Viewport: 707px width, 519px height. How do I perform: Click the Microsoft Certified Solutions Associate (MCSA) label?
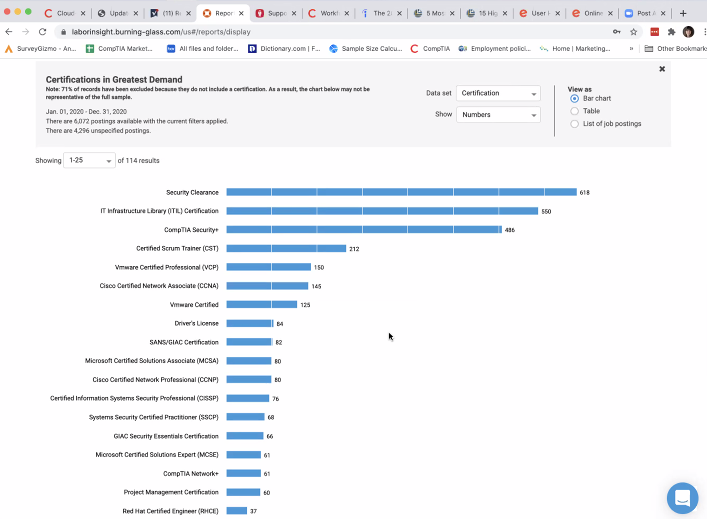[152, 361]
